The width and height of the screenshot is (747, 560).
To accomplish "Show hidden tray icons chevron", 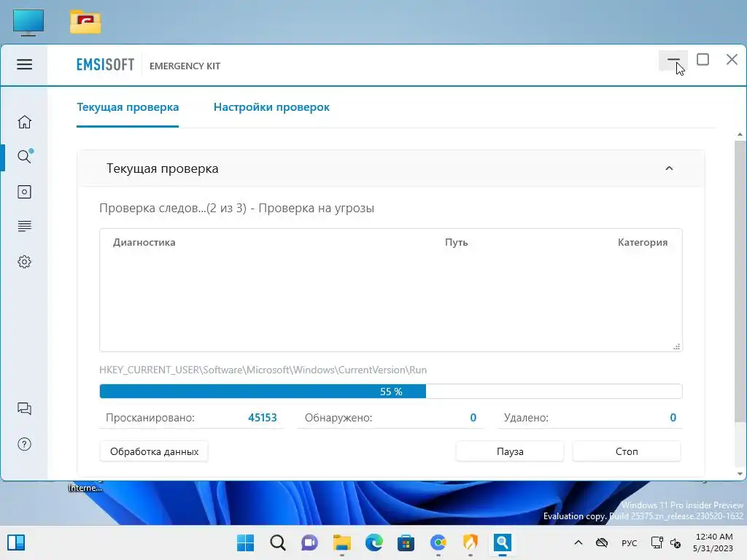I will coord(578,542).
